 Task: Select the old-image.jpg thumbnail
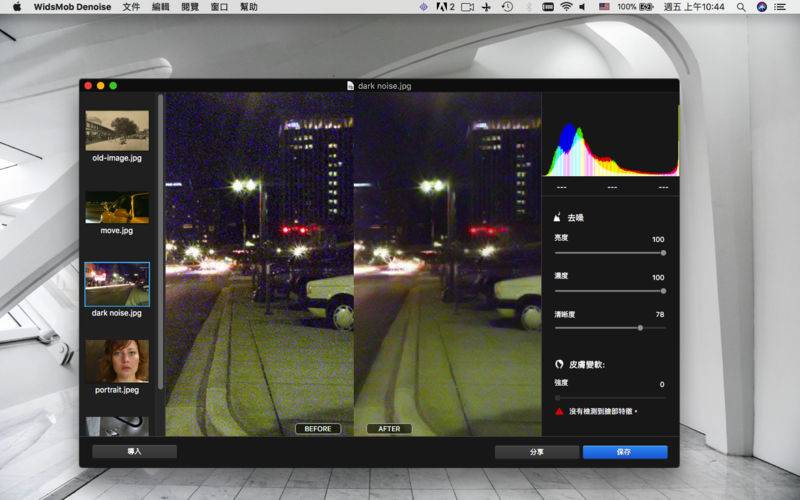117,131
